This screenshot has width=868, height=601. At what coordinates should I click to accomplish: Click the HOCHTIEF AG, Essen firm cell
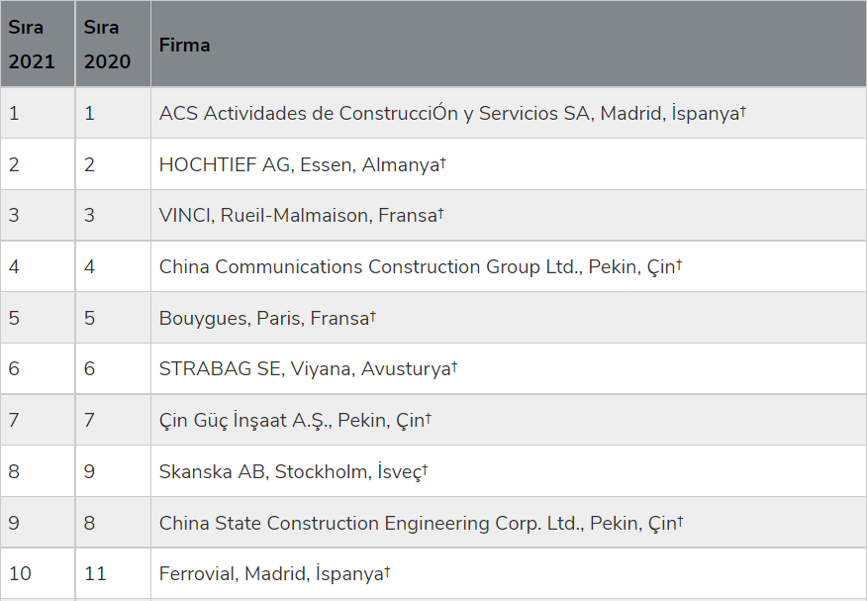[x=299, y=164]
